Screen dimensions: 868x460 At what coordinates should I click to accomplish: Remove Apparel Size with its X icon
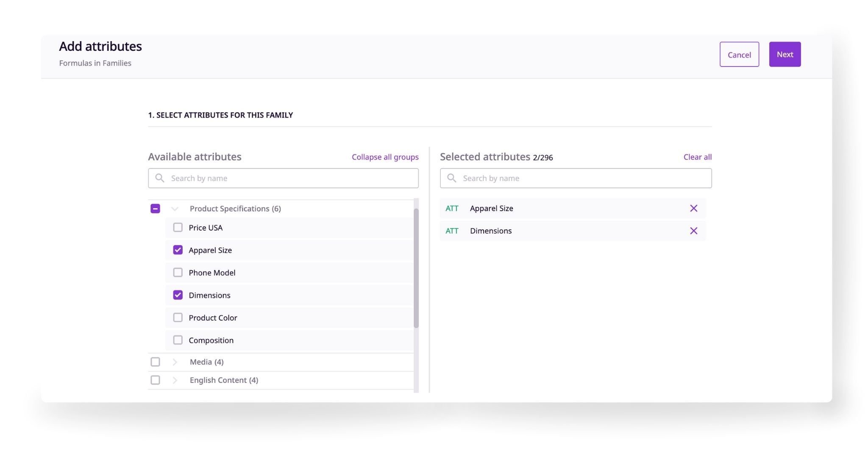pyautogui.click(x=693, y=208)
